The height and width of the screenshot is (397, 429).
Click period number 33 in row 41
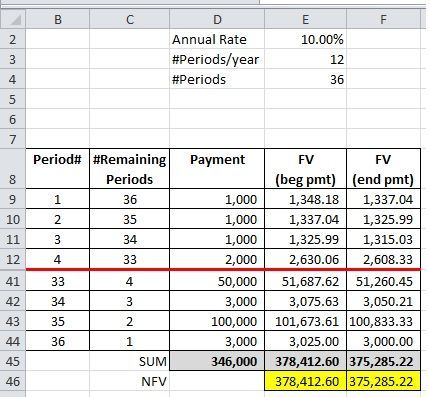pos(58,281)
